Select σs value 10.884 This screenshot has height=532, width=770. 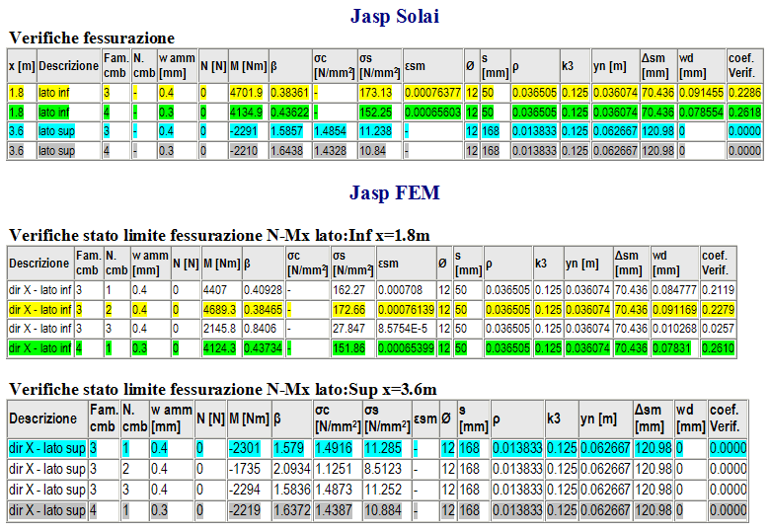(x=383, y=510)
